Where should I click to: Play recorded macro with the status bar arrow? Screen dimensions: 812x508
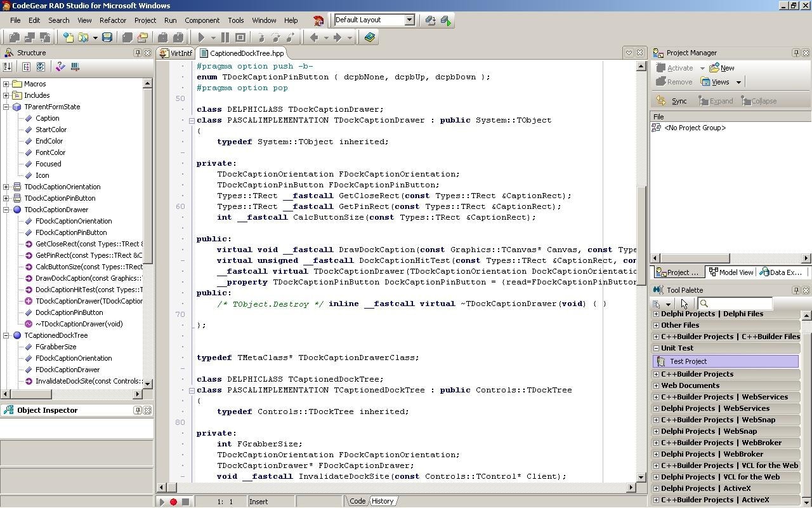[x=162, y=502]
